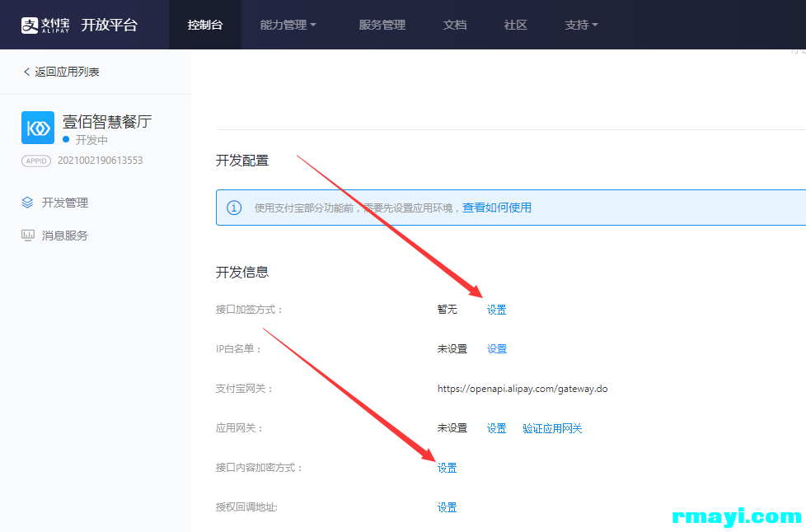The width and height of the screenshot is (806, 532).
Task: Click the 开发中 status text
Action: click(x=91, y=140)
